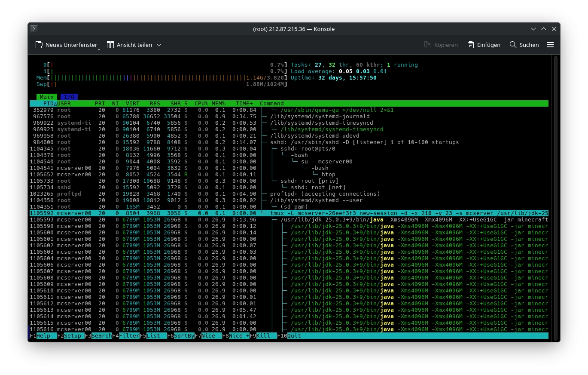
Task: Select the sshd: root@pts/0 process row
Action: [289, 149]
